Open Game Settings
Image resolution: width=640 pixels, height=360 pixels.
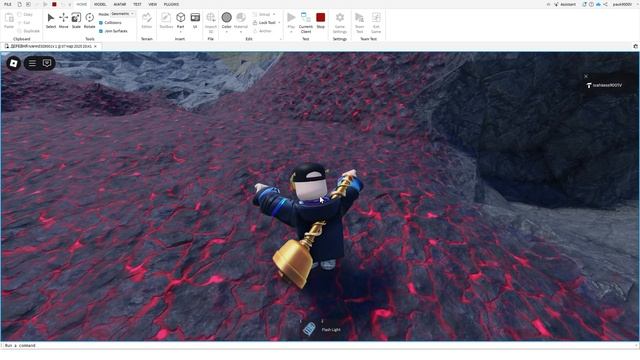340,22
